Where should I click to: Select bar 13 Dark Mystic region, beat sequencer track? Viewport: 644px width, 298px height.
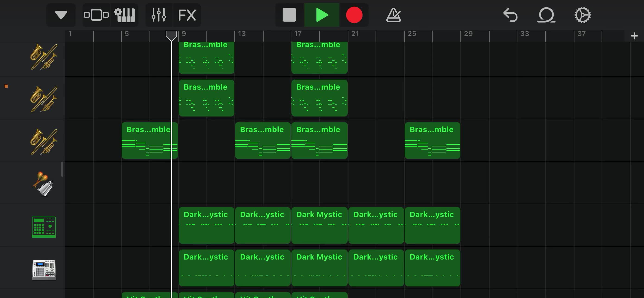263,225
